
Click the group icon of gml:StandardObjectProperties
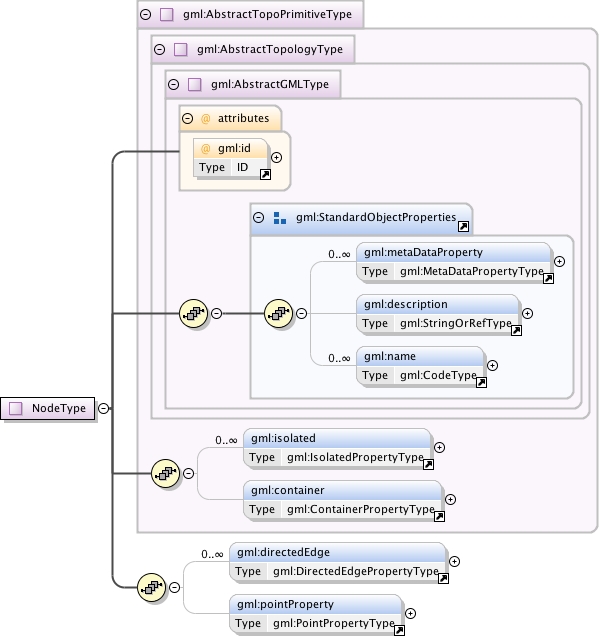(x=280, y=218)
